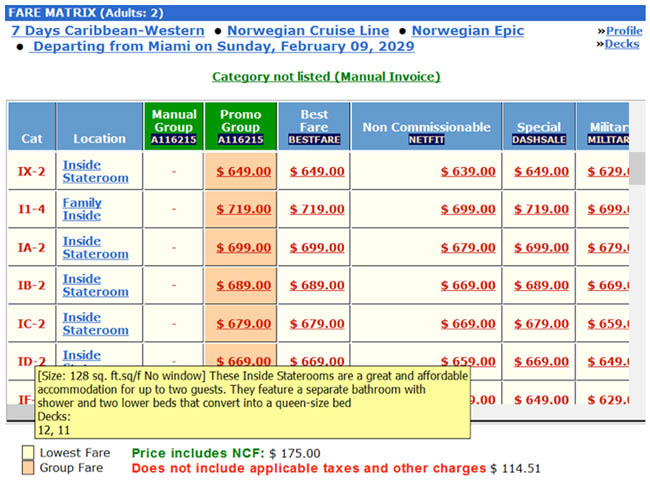
Task: Select IC-2 Best Fare $679.00
Action: [x=317, y=323]
